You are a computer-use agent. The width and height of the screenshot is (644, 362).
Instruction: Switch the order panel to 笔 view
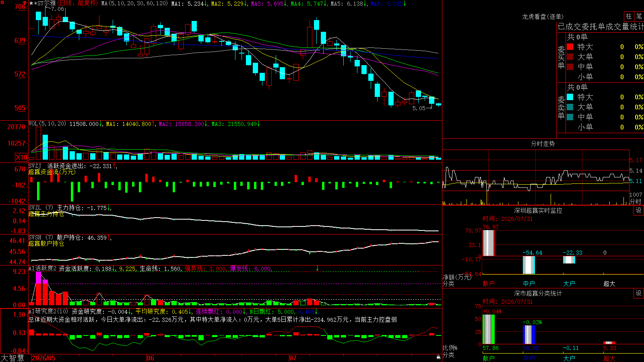click(639, 16)
